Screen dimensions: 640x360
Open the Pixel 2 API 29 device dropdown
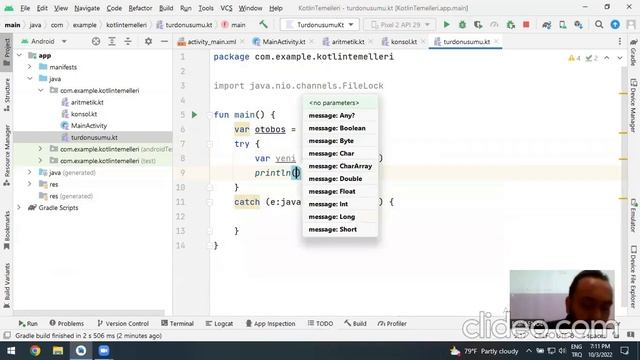[400, 24]
